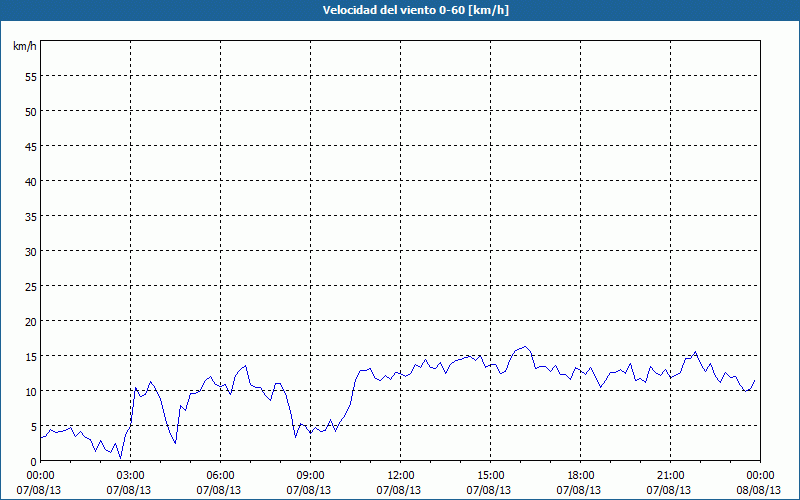Click the 21:00 time label on the x-axis
The image size is (800, 500).
[670, 476]
